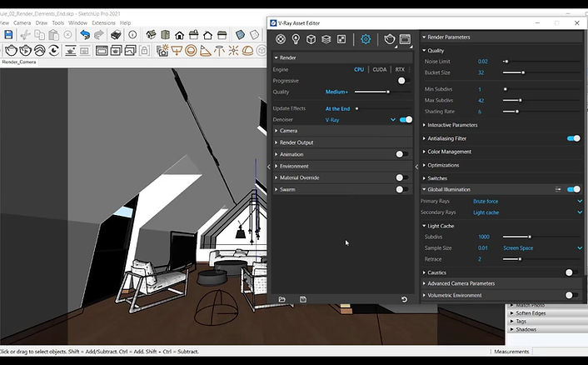Click the load settings folder icon
Viewport: 588px width, 365px height.
pyautogui.click(x=282, y=299)
